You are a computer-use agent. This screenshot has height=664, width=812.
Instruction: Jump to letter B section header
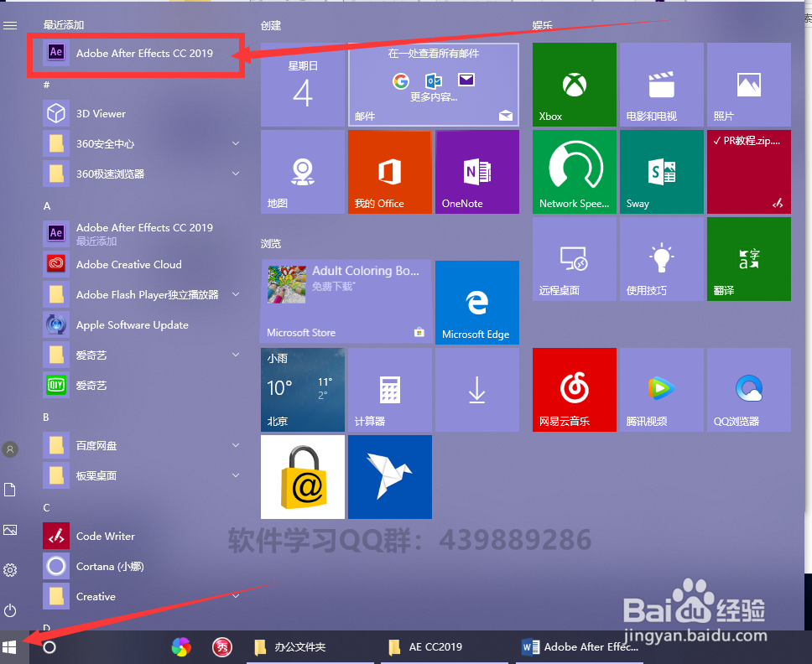click(x=46, y=418)
